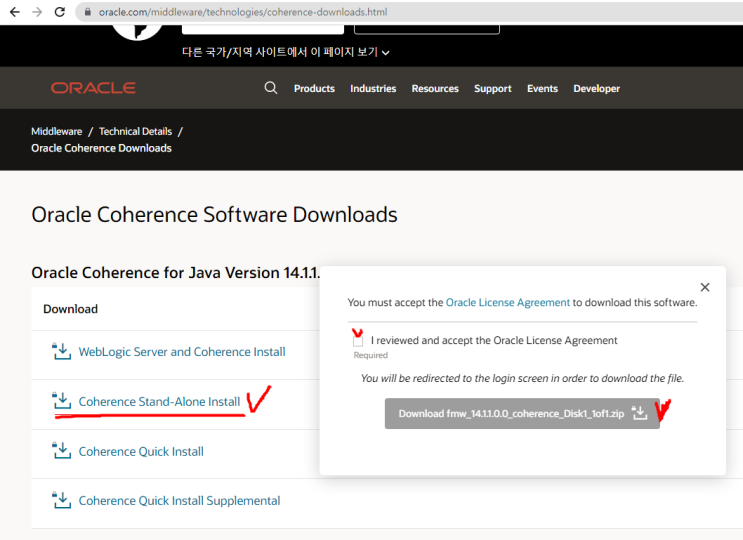This screenshot has height=540, width=743.
Task: Click the Oracle Coherence Software Downloads heading
Action: 214,215
